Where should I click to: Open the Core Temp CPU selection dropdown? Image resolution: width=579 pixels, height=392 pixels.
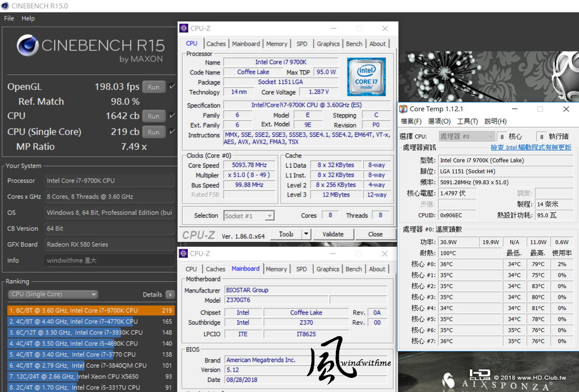coord(466,136)
